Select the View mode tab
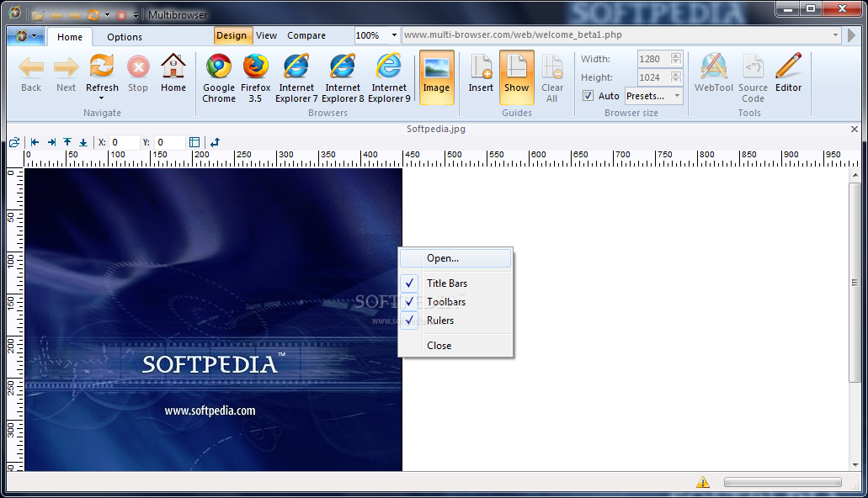 coord(266,35)
